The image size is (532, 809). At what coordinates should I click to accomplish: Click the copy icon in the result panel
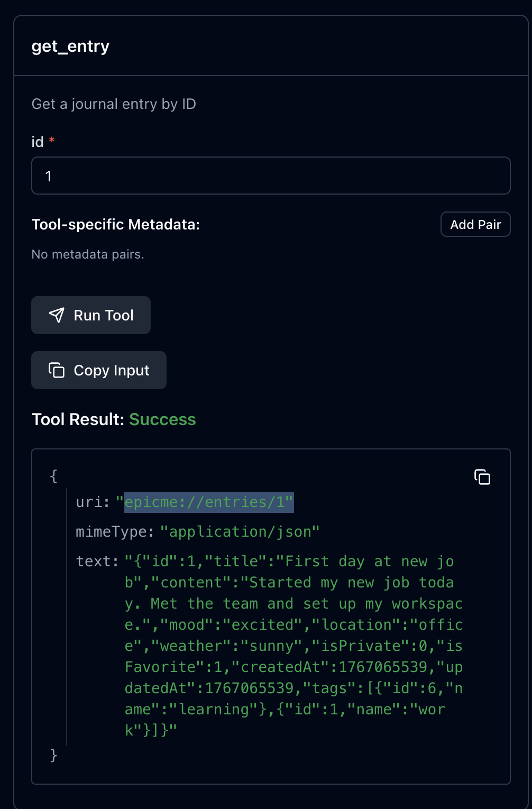(482, 477)
